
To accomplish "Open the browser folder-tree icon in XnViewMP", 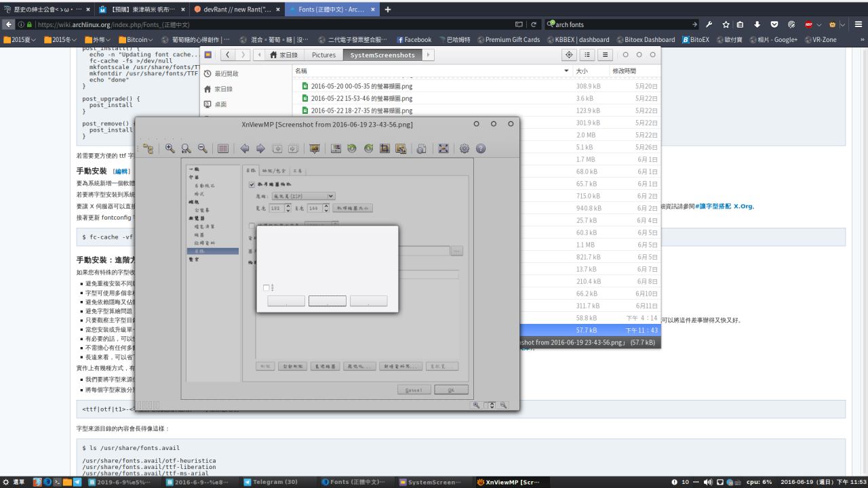I will coord(149,149).
